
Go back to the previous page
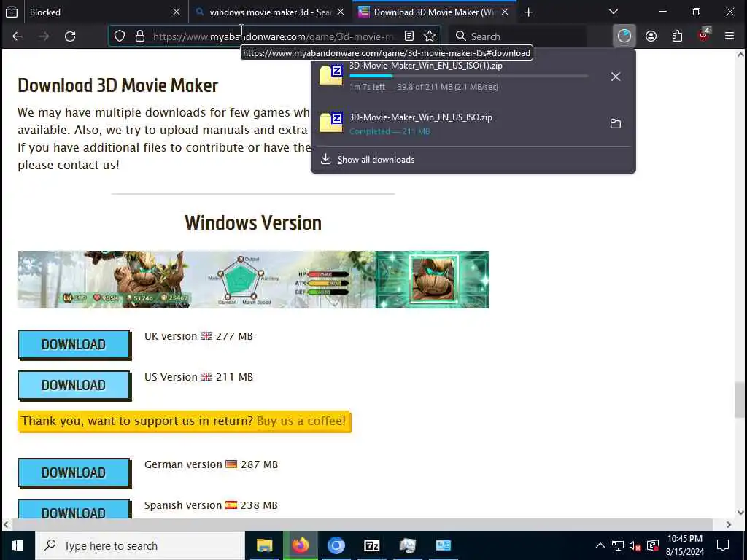[18, 36]
